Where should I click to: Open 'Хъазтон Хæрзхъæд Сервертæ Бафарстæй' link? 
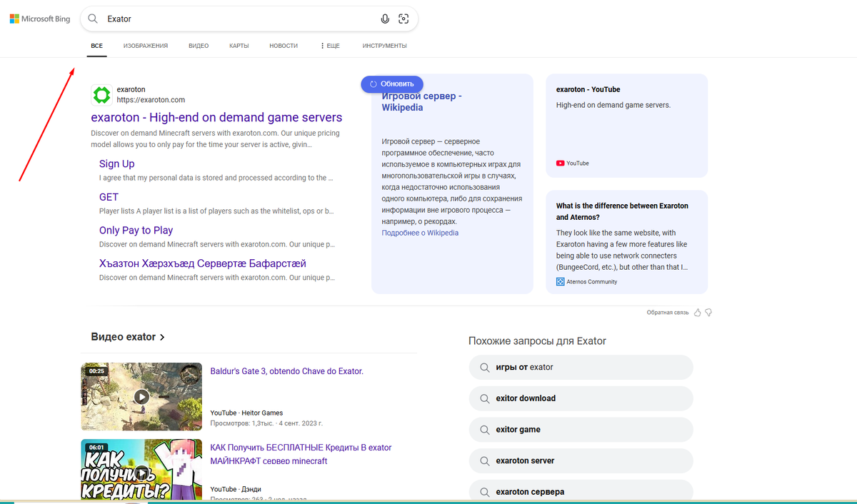[x=203, y=263]
